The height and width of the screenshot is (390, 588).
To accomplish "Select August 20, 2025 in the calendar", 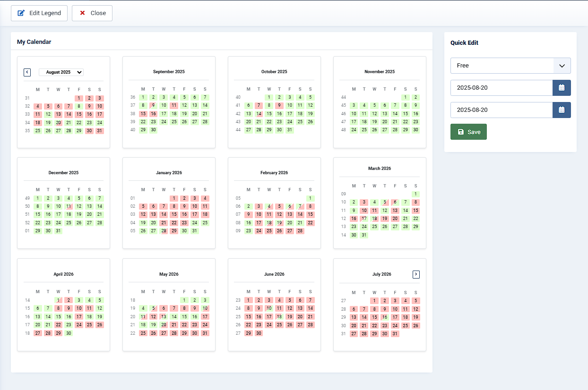I will 58,123.
